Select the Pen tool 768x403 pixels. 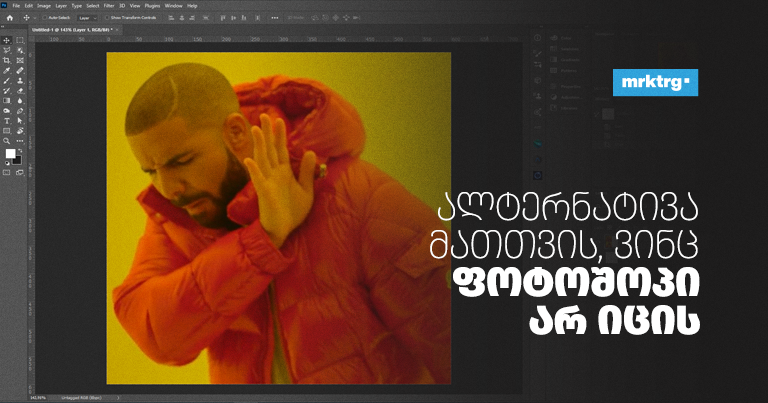pos(20,111)
